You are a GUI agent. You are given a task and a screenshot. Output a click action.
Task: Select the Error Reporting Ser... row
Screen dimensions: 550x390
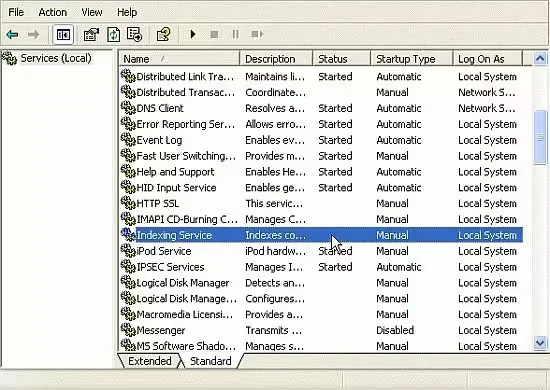(x=321, y=124)
